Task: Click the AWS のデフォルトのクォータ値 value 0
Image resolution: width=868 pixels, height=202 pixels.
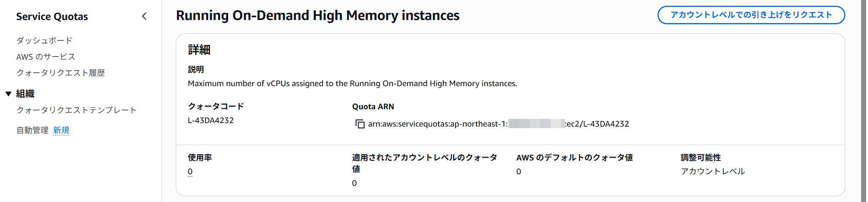Action: click(519, 172)
